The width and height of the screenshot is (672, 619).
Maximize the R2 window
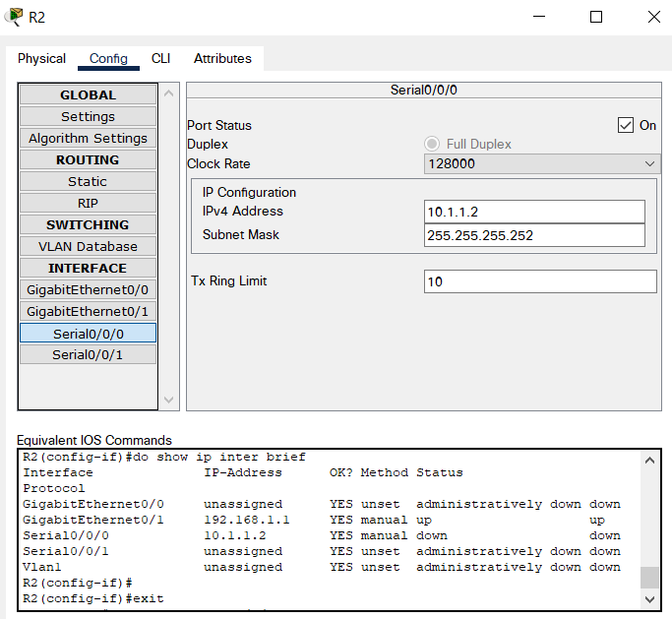[x=596, y=17]
